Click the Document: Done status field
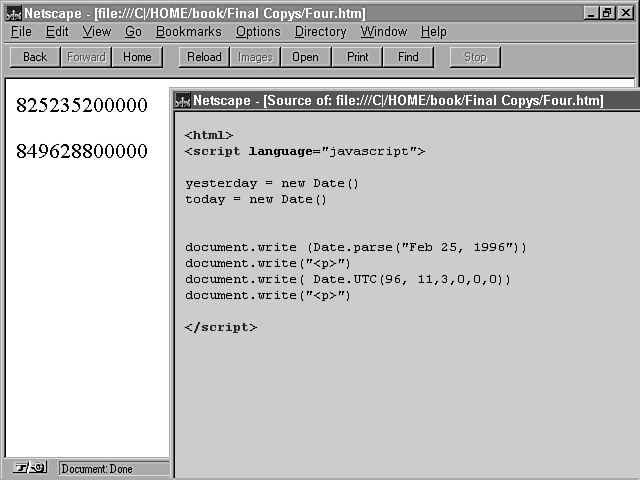 [x=110, y=468]
